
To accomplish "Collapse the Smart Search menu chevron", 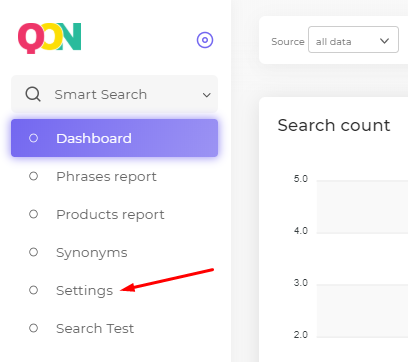I will [207, 95].
